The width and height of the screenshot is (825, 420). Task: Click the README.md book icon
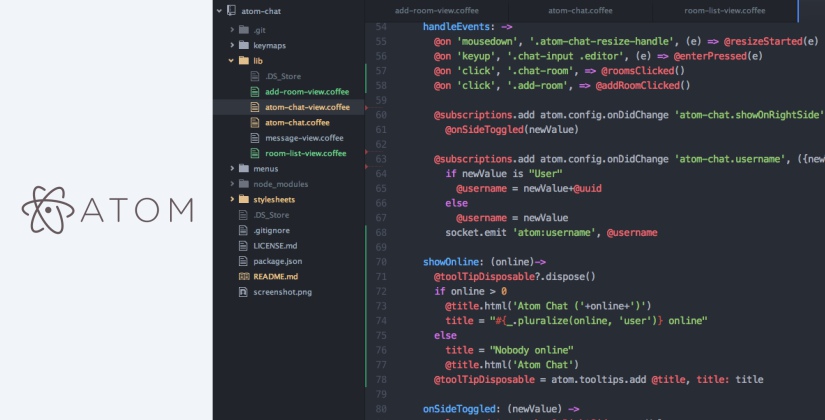coord(243,276)
